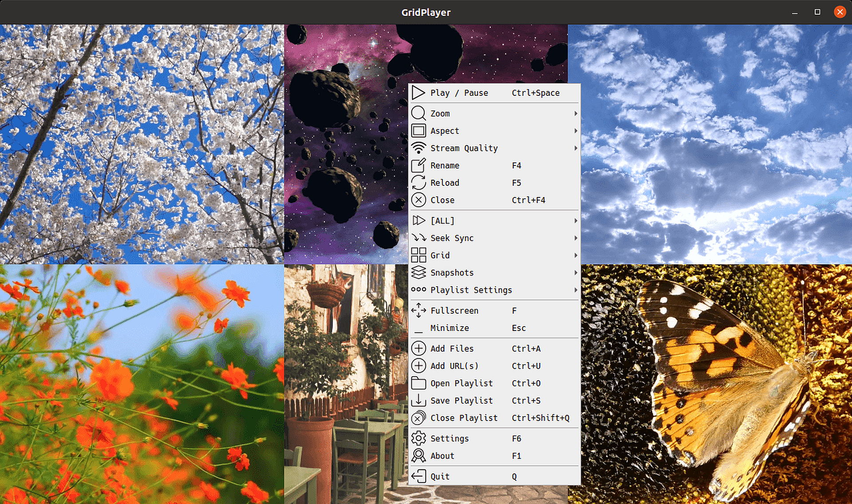Click Quit at the menu bottom
852x504 pixels.
pos(440,476)
